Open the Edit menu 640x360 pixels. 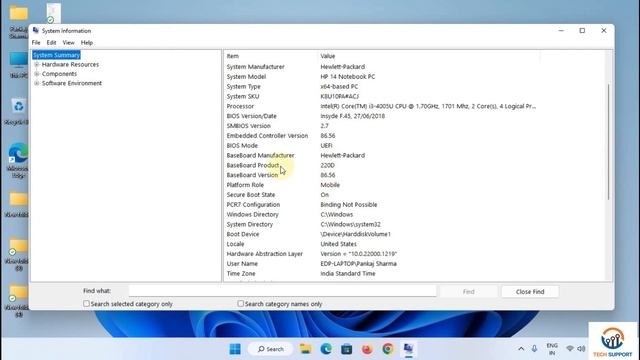(51, 42)
